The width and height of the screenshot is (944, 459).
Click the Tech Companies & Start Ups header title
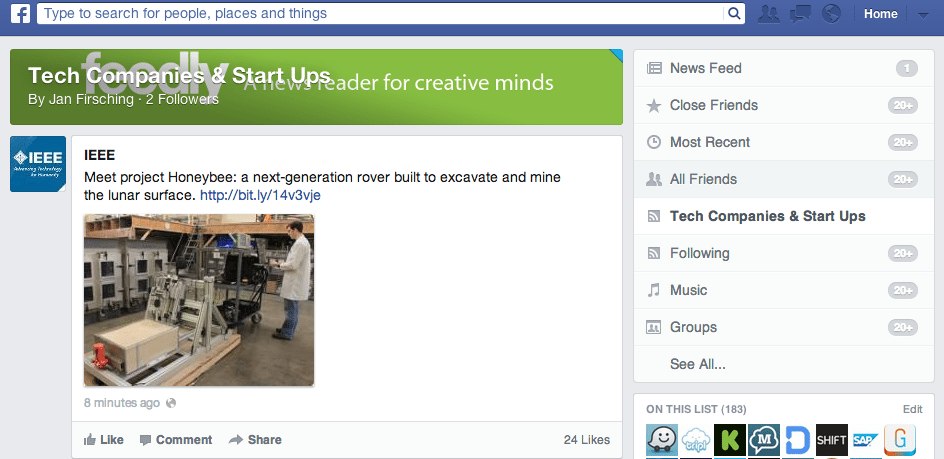click(x=179, y=76)
